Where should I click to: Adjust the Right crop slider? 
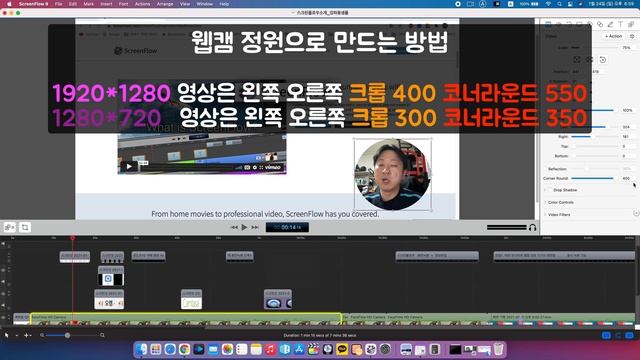595,137
